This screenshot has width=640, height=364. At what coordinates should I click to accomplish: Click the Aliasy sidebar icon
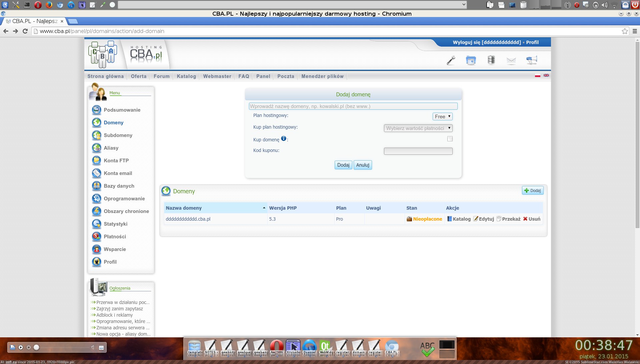(97, 148)
